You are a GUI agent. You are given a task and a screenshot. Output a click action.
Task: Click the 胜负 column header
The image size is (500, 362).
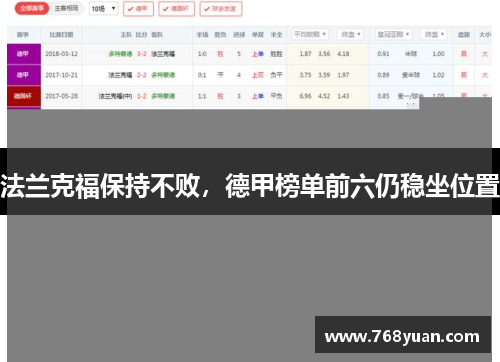tap(220, 35)
